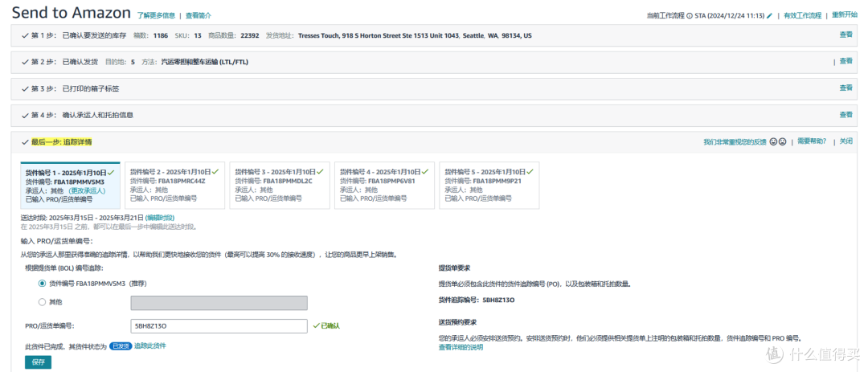Click the info icon next to 当前工作流程
Screen dimensions: 868x372
click(x=690, y=15)
